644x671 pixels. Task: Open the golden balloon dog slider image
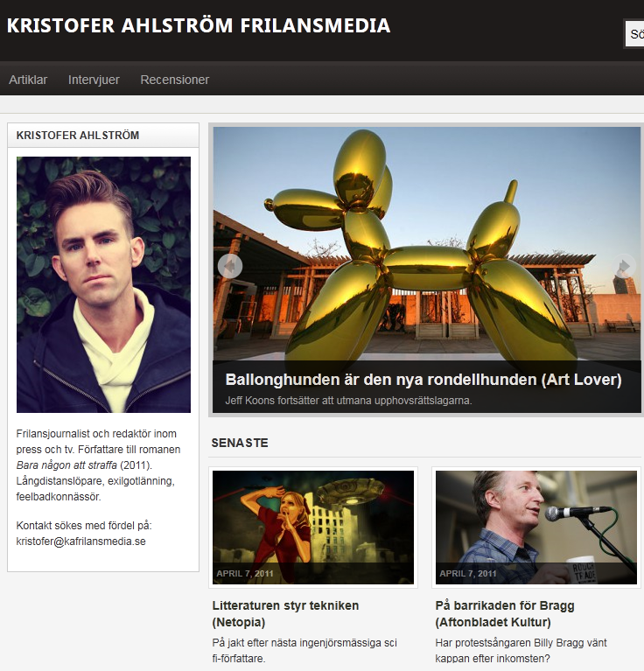click(x=427, y=244)
